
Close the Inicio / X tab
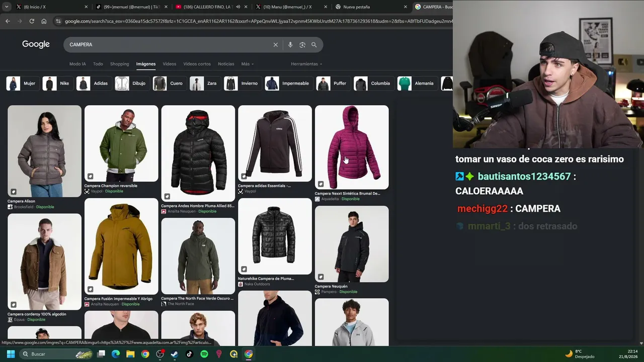[x=86, y=7]
